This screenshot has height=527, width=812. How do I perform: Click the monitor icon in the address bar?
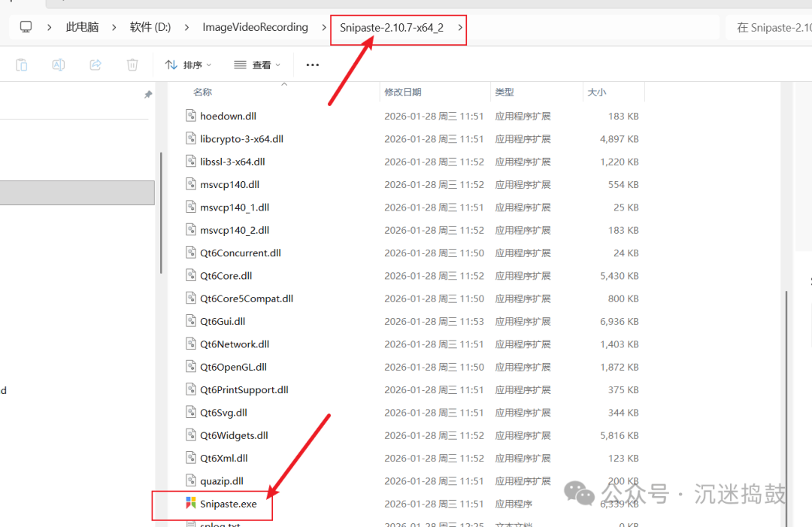pyautogui.click(x=26, y=28)
